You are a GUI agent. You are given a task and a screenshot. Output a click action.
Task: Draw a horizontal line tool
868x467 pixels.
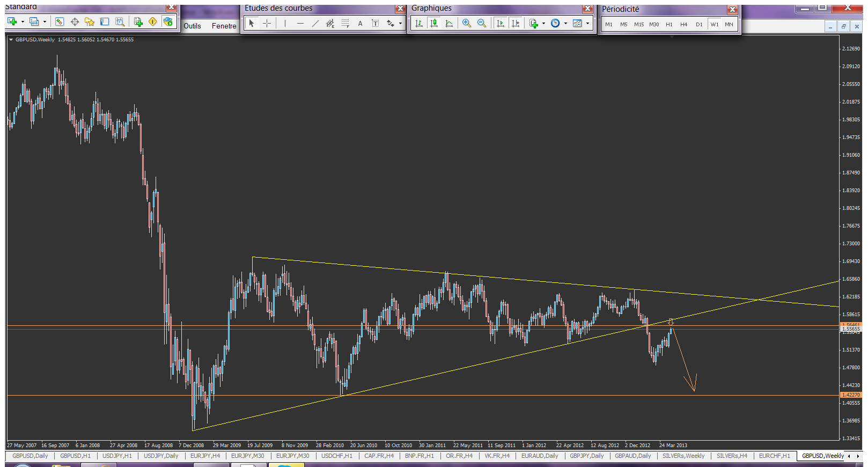(x=300, y=23)
